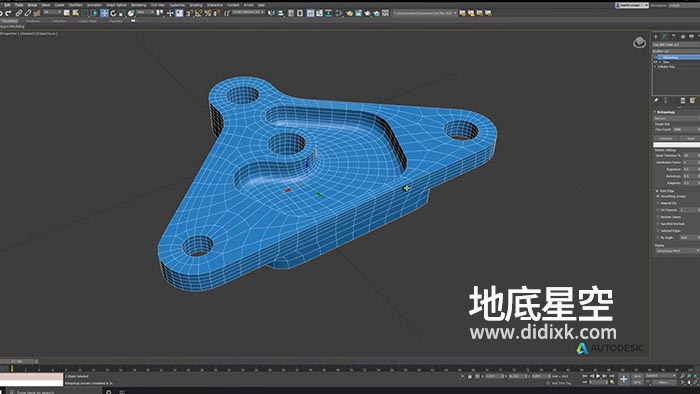Open Select by Name dialog icon
Image resolution: width=700 pixels, height=394 pixels.
pos(75,13)
